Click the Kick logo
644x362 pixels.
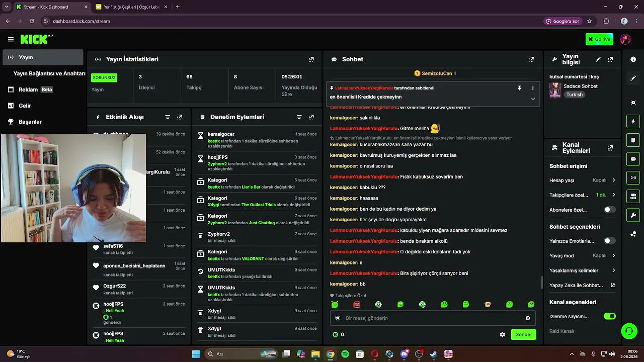click(x=37, y=39)
